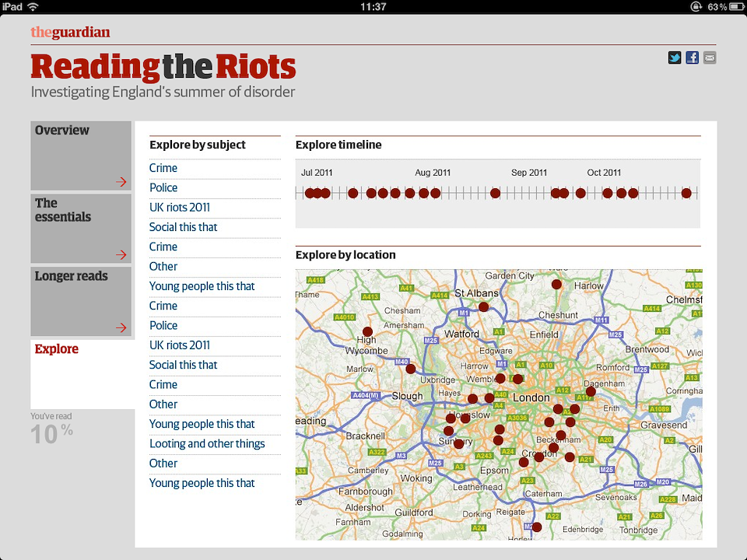Share the page on Facebook
The image size is (747, 560).
coord(692,58)
